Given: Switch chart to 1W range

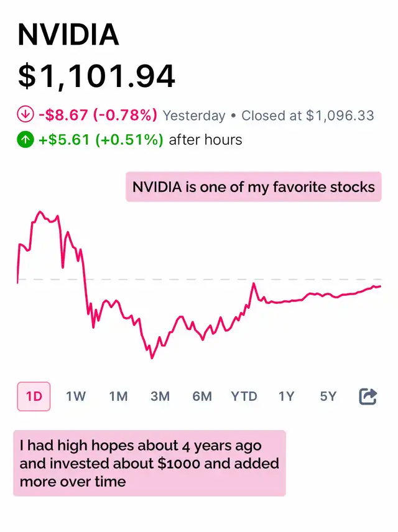Looking at the screenshot, I should coord(76,397).
